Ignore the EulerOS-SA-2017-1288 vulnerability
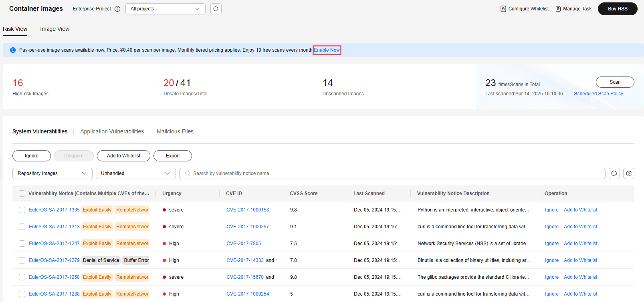Image resolution: width=644 pixels, height=302 pixels. (551, 294)
